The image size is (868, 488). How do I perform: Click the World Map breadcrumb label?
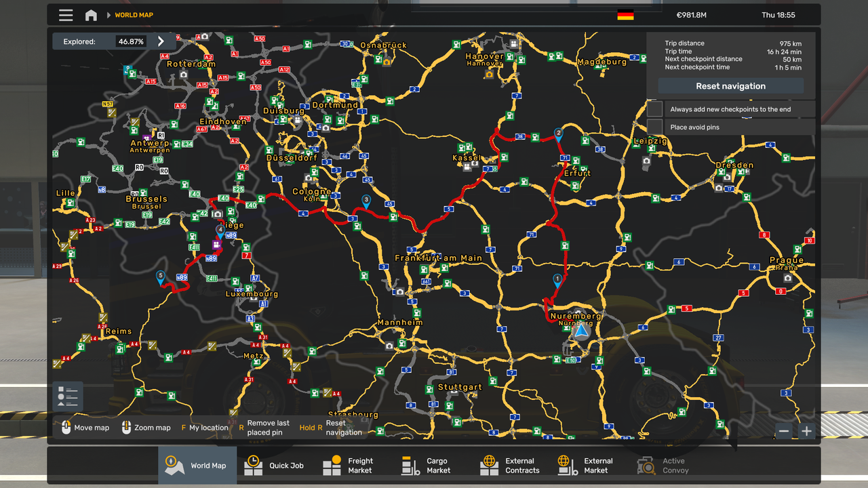coord(134,15)
